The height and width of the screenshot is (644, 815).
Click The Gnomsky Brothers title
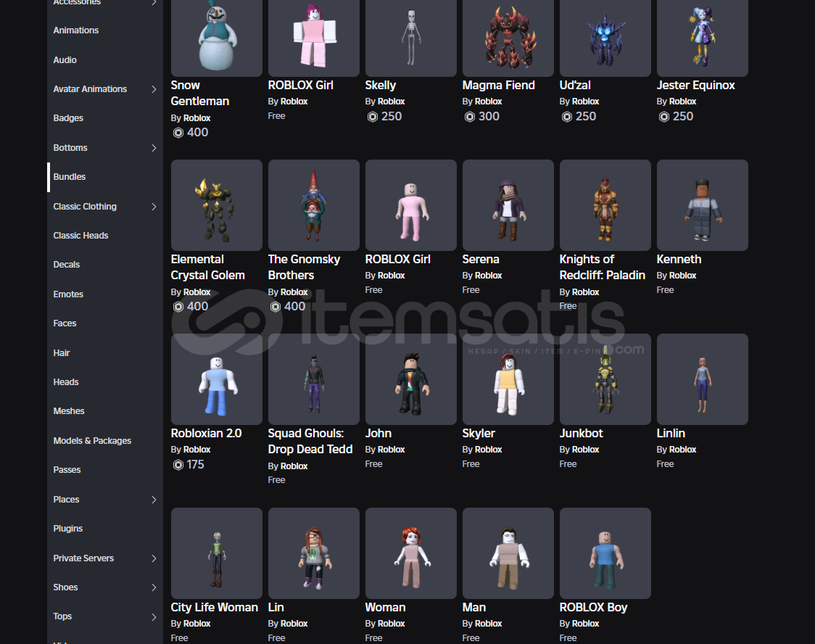304,267
